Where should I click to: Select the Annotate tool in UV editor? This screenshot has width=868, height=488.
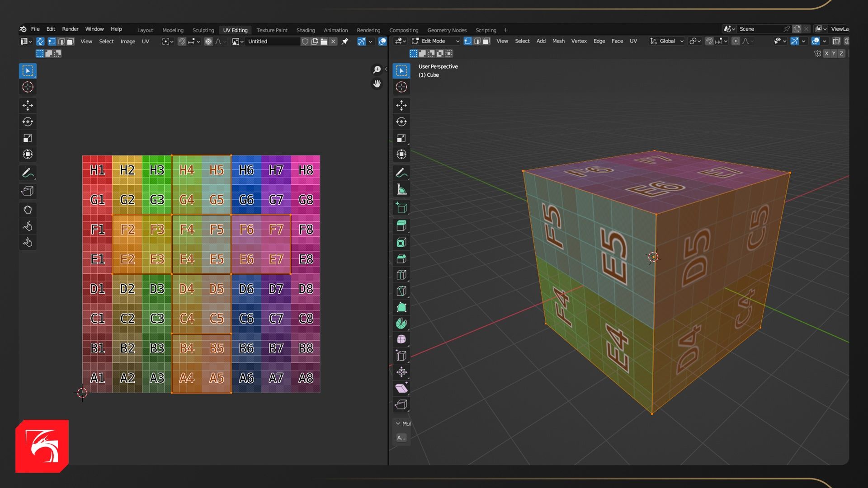[x=28, y=173]
